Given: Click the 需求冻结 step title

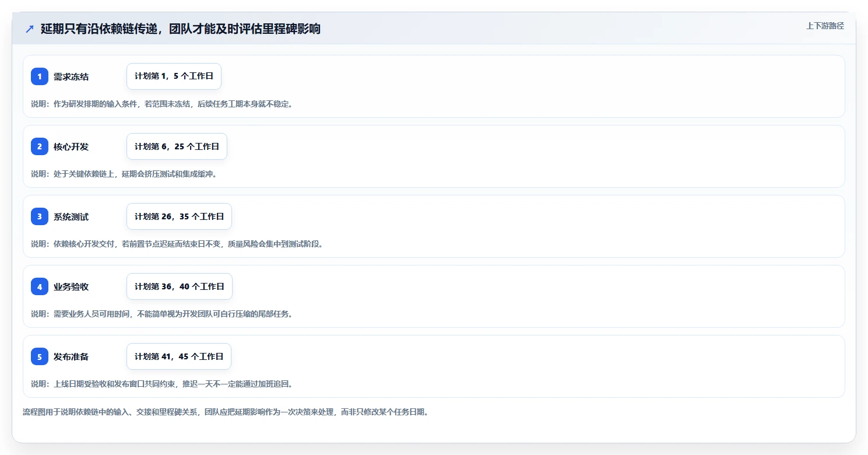Looking at the screenshot, I should tap(71, 76).
